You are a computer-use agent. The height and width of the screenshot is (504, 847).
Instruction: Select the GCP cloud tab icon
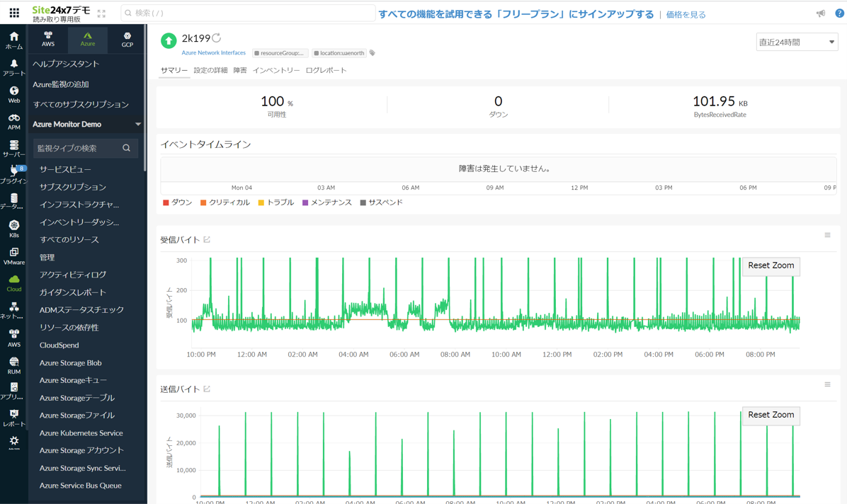(127, 36)
